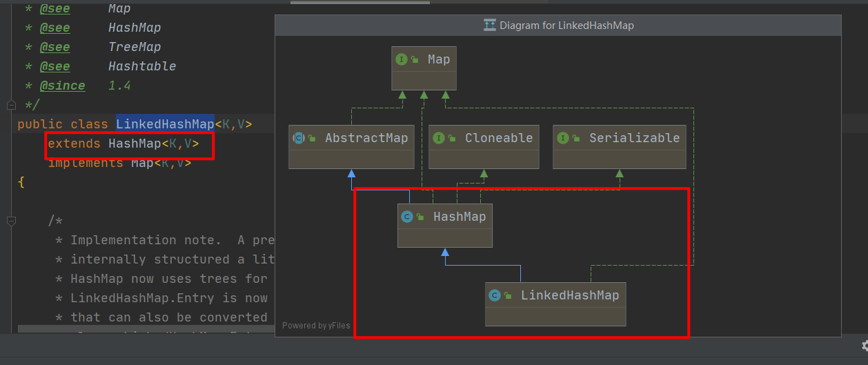This screenshot has width=868, height=365.
Task: Select the AbstractMap label in the diagram
Action: coord(366,138)
